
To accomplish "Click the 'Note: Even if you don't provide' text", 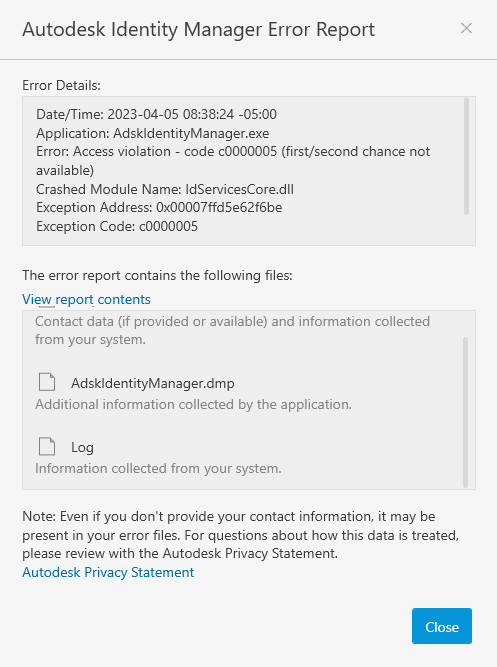I will click(240, 535).
